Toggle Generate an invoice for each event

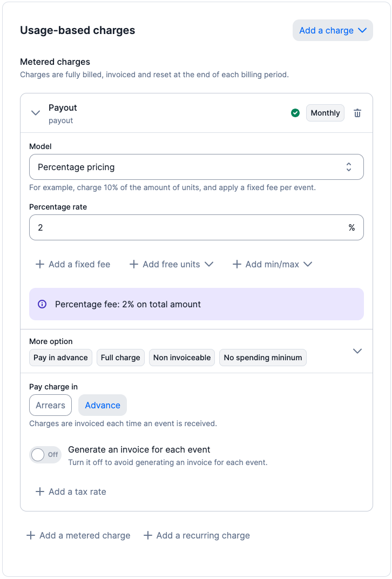click(45, 455)
